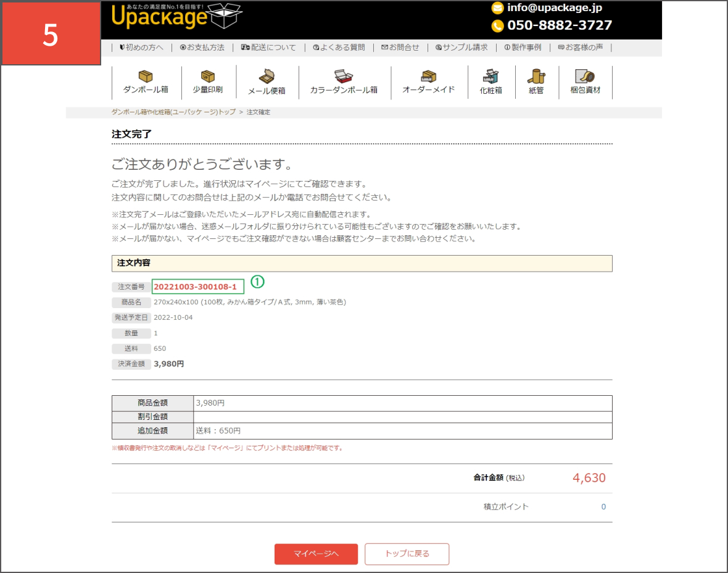Click the 商品金額 table header cell
The width and height of the screenshot is (728, 573).
tap(153, 403)
